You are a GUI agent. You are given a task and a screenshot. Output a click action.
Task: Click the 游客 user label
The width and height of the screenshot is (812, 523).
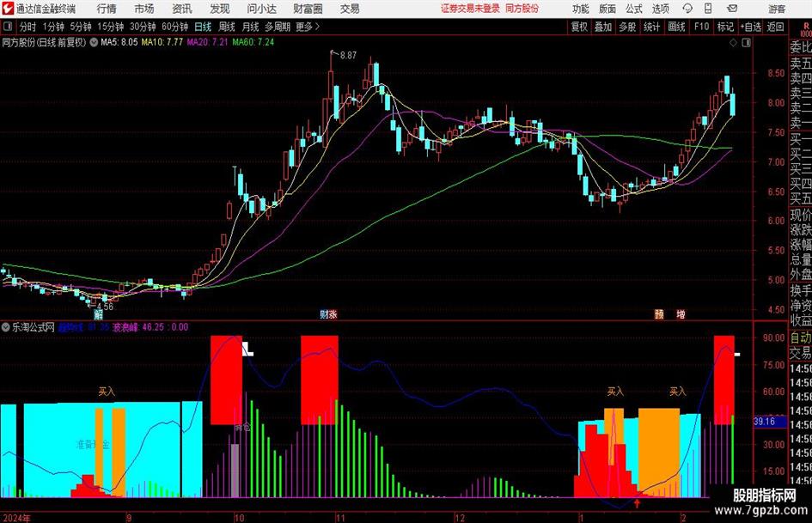coord(777,9)
